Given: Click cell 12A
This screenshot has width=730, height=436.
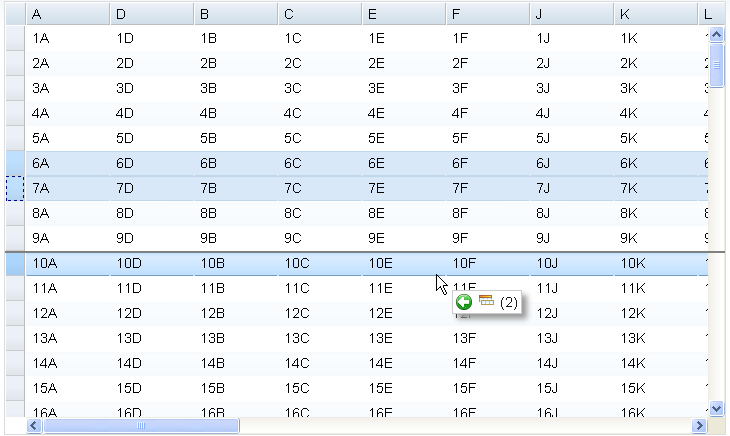Looking at the screenshot, I should click(68, 314).
